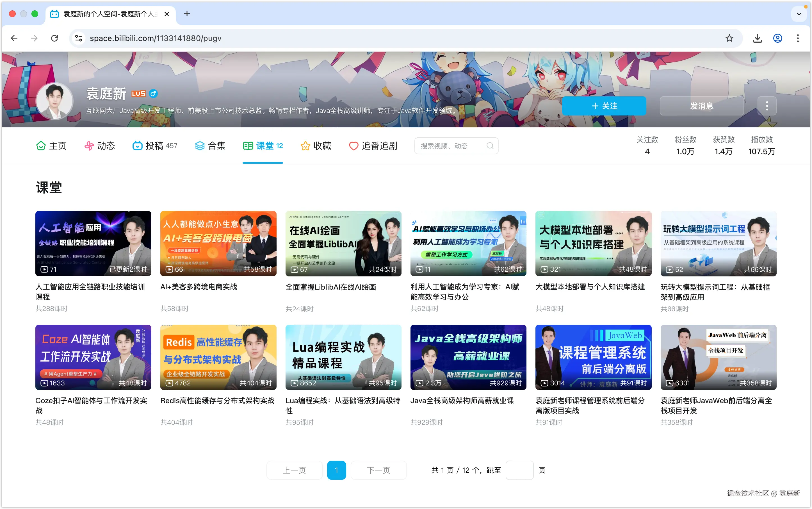Screen dimensions: 812x509
Task: Click the 袁庭新 profile avatar
Action: (55, 101)
